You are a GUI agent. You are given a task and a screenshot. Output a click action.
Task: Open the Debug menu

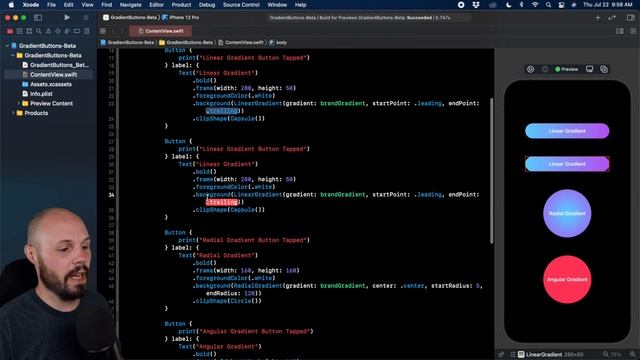tap(207, 5)
